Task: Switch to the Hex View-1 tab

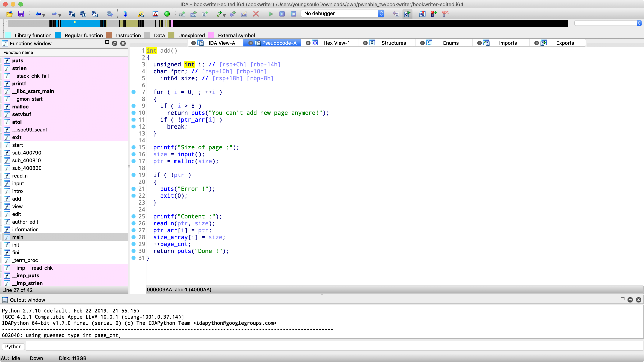Action: 336,43
